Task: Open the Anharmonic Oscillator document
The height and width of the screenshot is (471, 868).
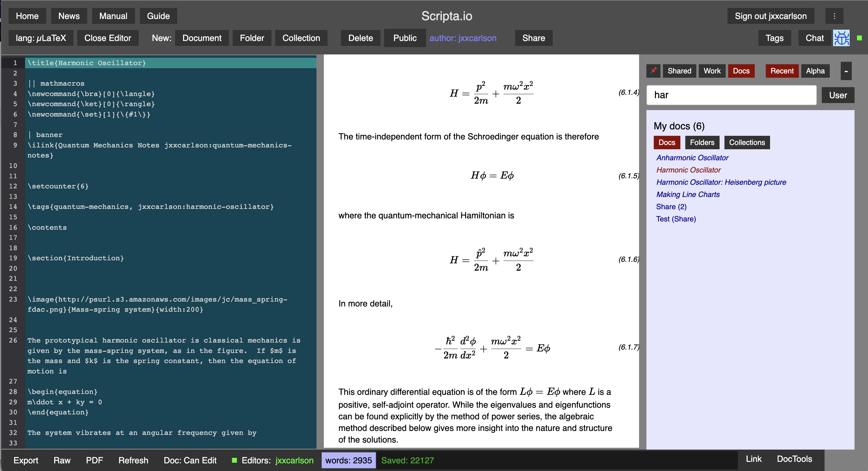Action: click(692, 157)
